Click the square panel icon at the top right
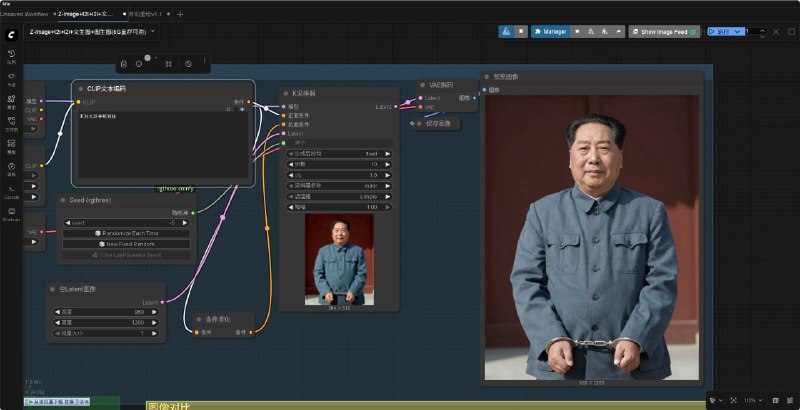The height and width of the screenshot is (410, 800). [792, 32]
